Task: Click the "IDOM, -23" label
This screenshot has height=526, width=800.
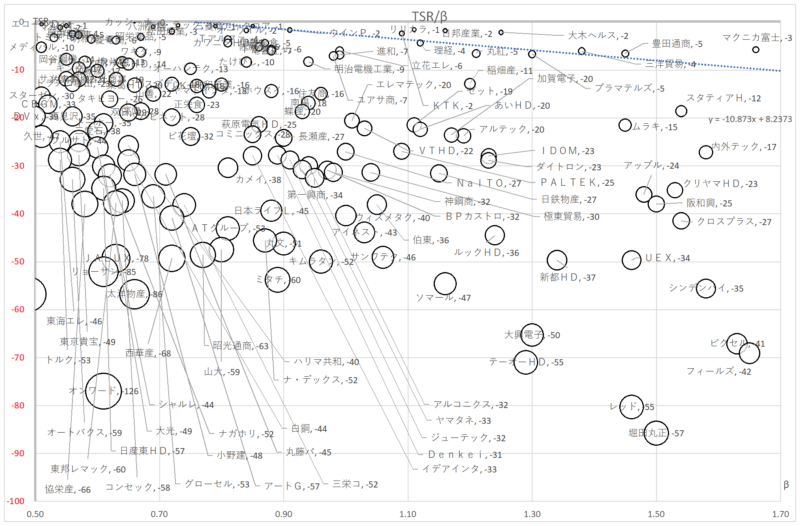Action: coord(568,151)
